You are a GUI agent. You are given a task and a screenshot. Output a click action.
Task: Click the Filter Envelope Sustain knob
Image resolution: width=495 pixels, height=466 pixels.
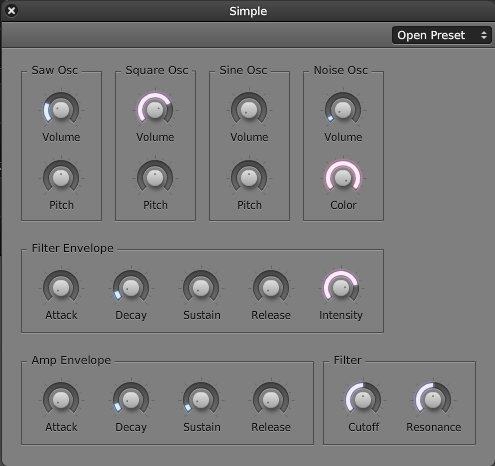point(201,288)
